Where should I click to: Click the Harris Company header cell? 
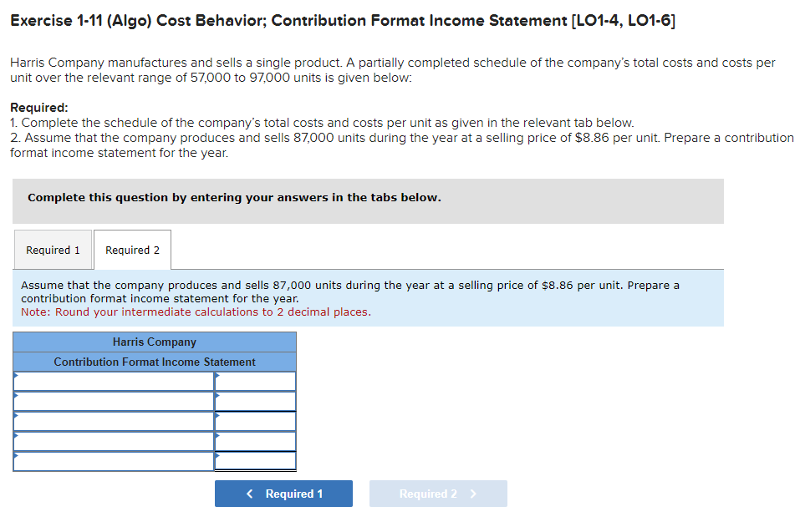pyautogui.click(x=154, y=342)
